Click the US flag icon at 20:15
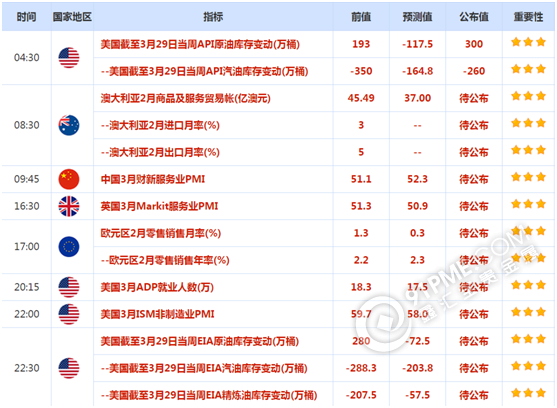 point(69,287)
